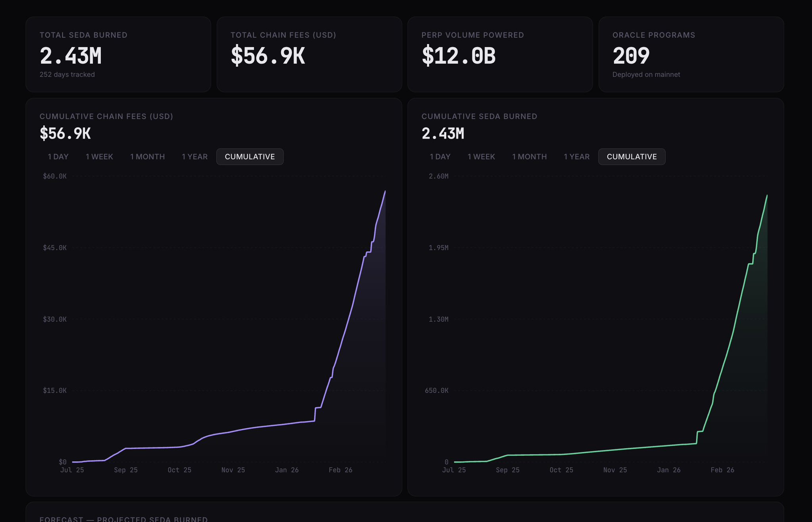The image size is (812, 522).
Task: Switch SEDA burned chart to 1 MONTH
Action: click(529, 157)
